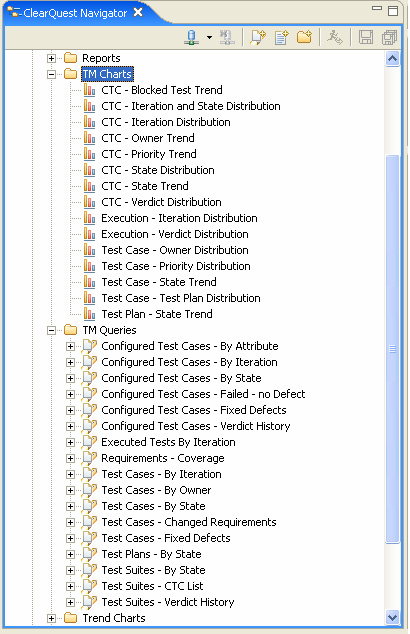This screenshot has width=410, height=634.
Task: Select Execution - Verdict Distribution chart
Action: click(175, 234)
